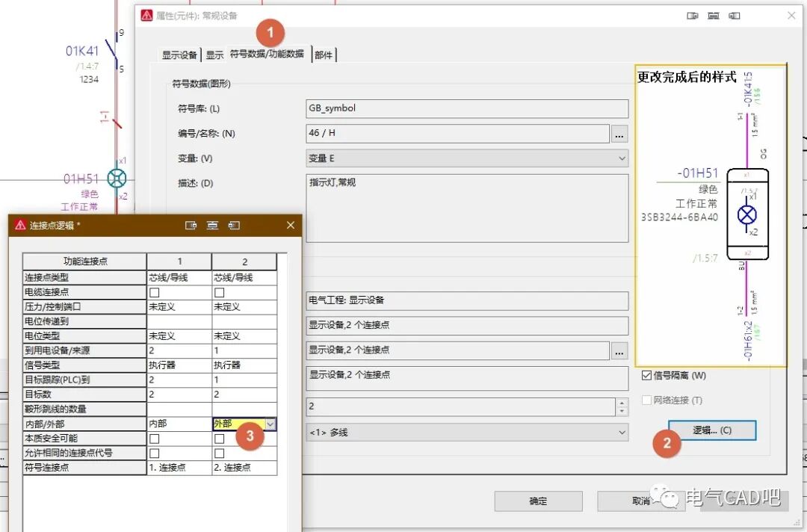Toggle 网络连接 (T) checkbox
The height and width of the screenshot is (532, 807).
[647, 400]
